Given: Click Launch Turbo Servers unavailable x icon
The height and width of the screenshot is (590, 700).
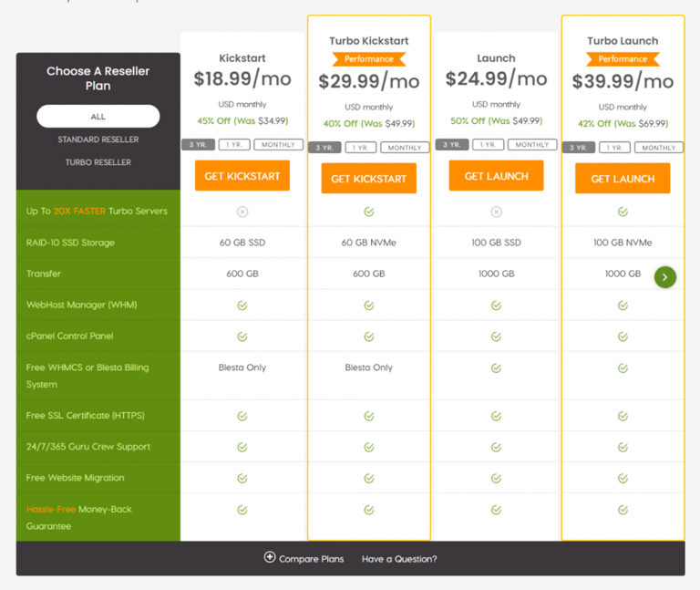Looking at the screenshot, I should 496,212.
